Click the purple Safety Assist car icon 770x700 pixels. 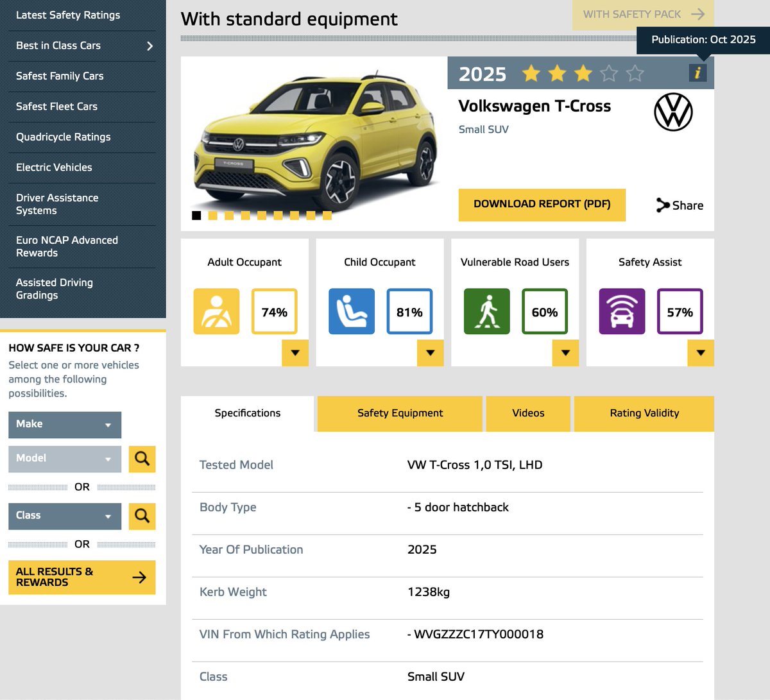click(x=622, y=312)
